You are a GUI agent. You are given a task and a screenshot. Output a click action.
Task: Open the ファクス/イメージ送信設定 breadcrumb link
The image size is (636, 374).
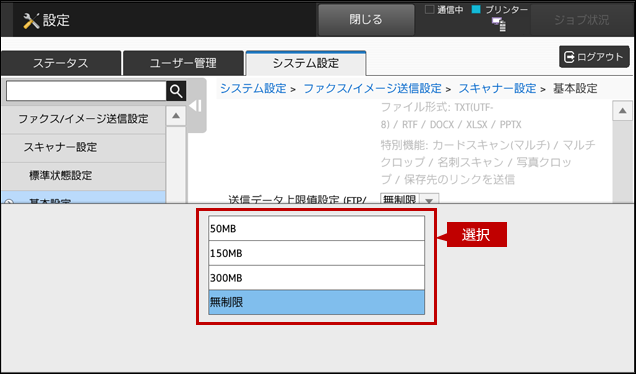pos(372,88)
